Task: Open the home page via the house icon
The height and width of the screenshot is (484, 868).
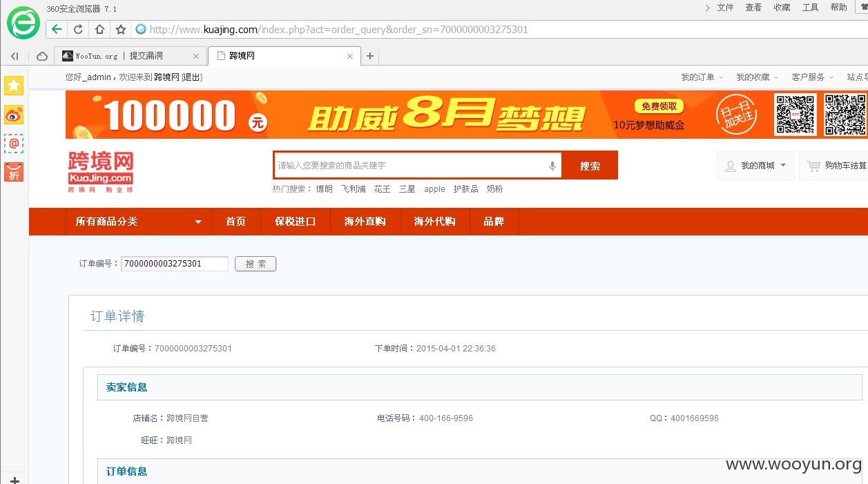Action: [x=99, y=29]
